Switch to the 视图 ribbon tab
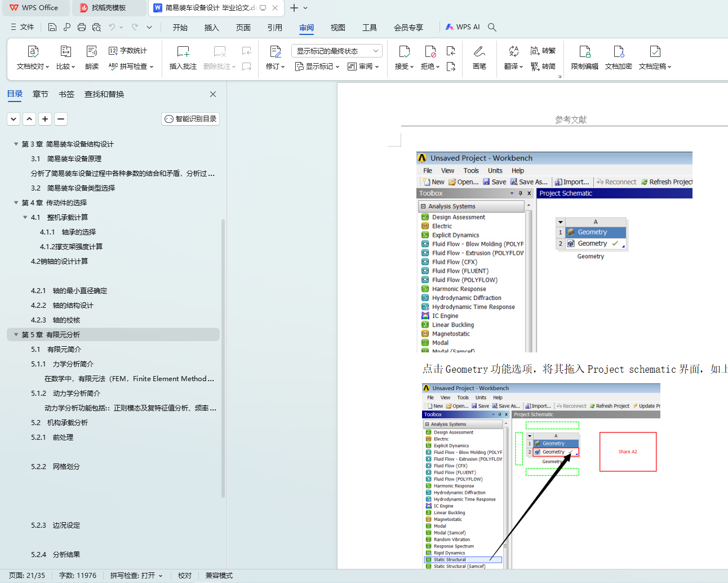Image resolution: width=728 pixels, height=583 pixels. click(x=338, y=28)
